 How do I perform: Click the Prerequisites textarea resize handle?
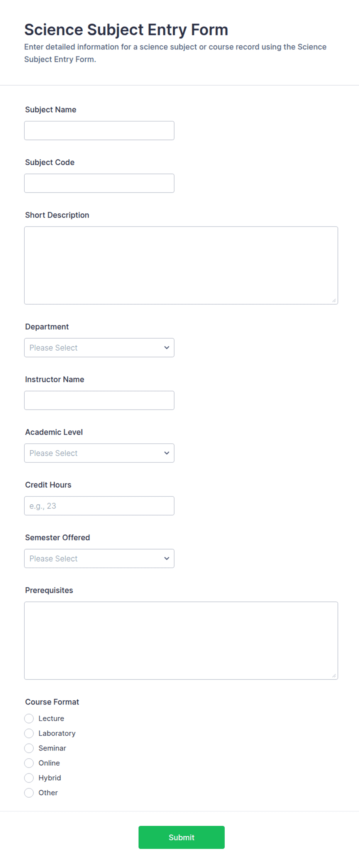click(334, 676)
